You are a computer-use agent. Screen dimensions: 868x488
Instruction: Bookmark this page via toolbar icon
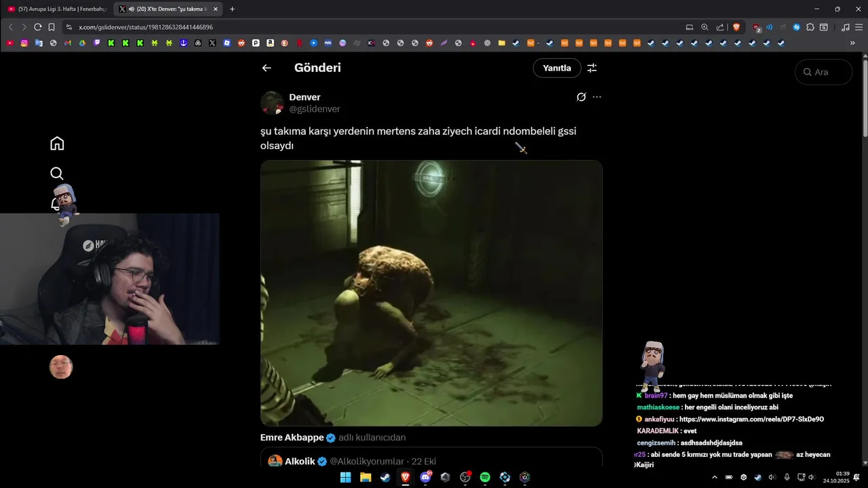click(x=51, y=27)
